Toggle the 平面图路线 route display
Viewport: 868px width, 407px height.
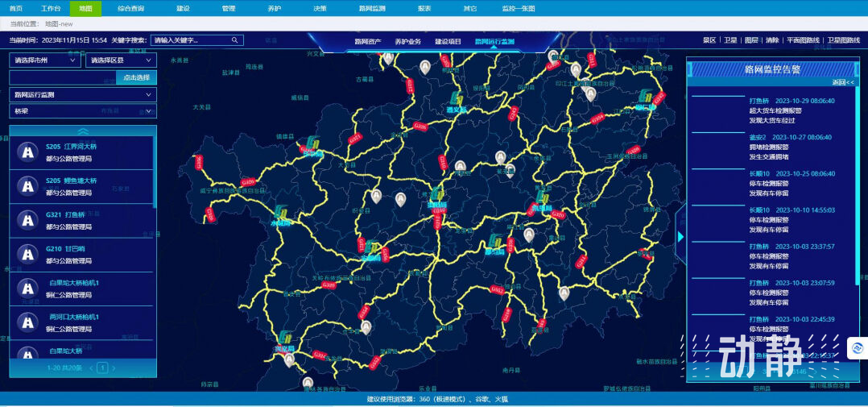(x=802, y=40)
